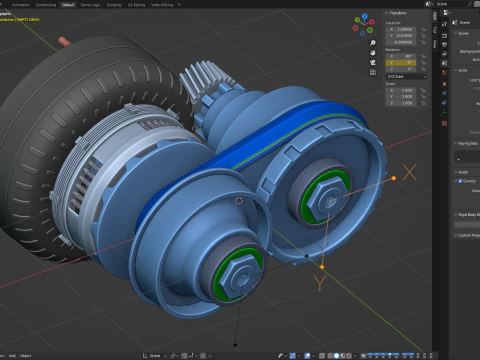The width and height of the screenshot is (480, 360).
Task: Switch to the Animation workspace tab
Action: [20, 5]
